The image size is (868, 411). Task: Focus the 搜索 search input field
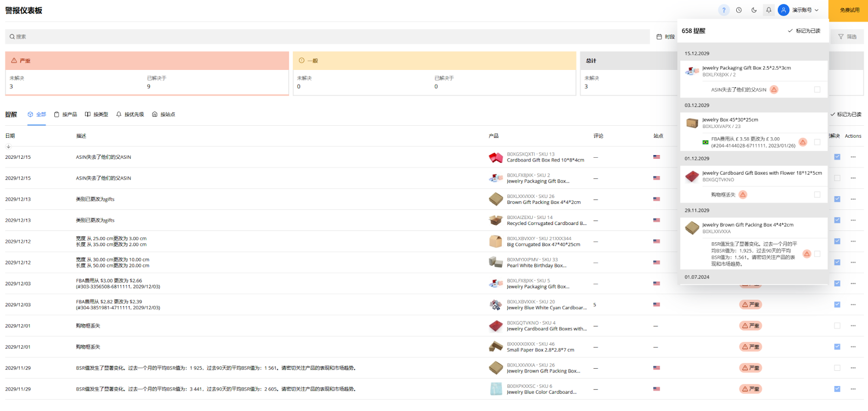(x=327, y=37)
